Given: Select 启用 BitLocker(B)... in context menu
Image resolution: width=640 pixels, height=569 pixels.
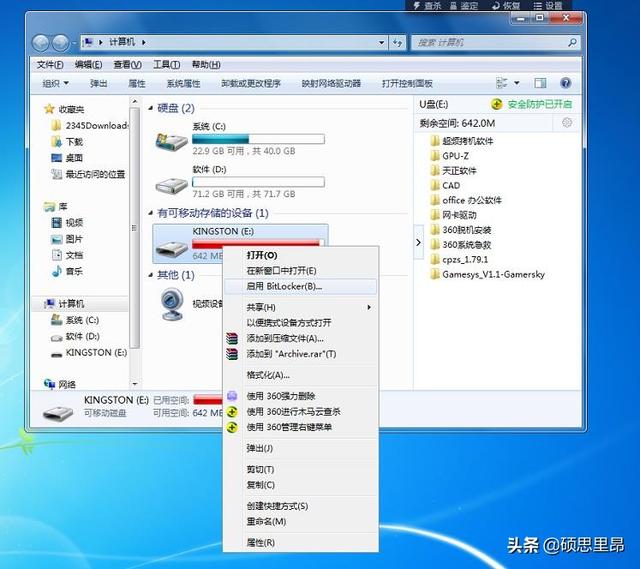Looking at the screenshot, I should pos(285,286).
